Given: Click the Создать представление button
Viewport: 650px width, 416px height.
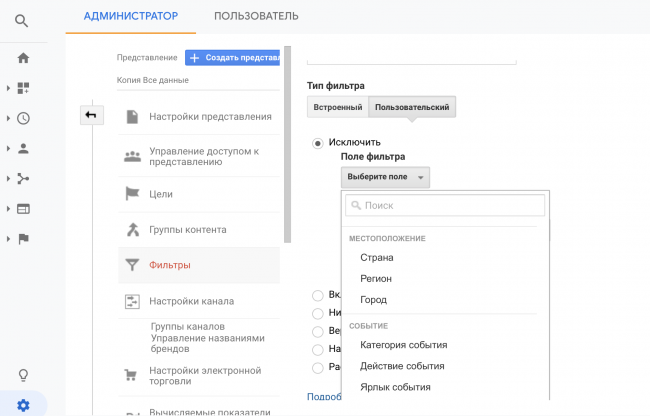Looking at the screenshot, I should (232, 58).
